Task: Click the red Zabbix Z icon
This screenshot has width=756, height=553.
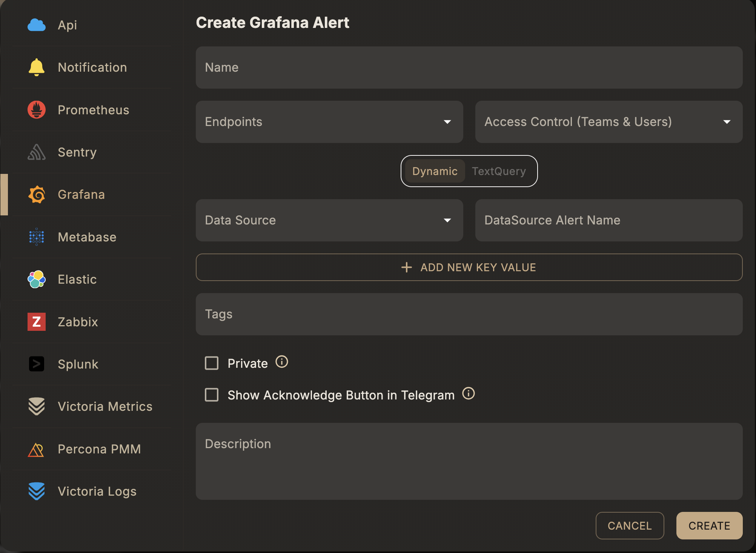Action: (x=37, y=322)
